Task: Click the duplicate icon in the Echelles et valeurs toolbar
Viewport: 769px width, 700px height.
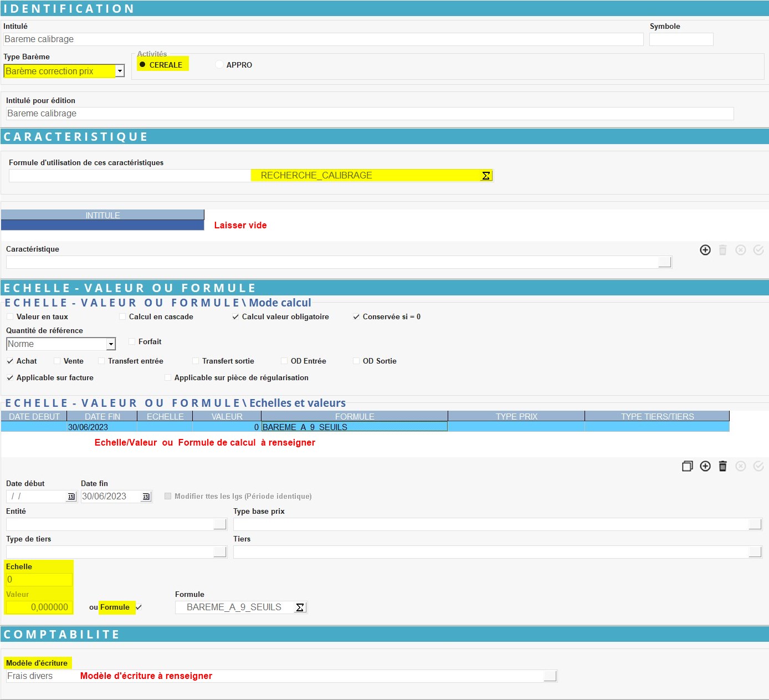Action: (x=687, y=466)
